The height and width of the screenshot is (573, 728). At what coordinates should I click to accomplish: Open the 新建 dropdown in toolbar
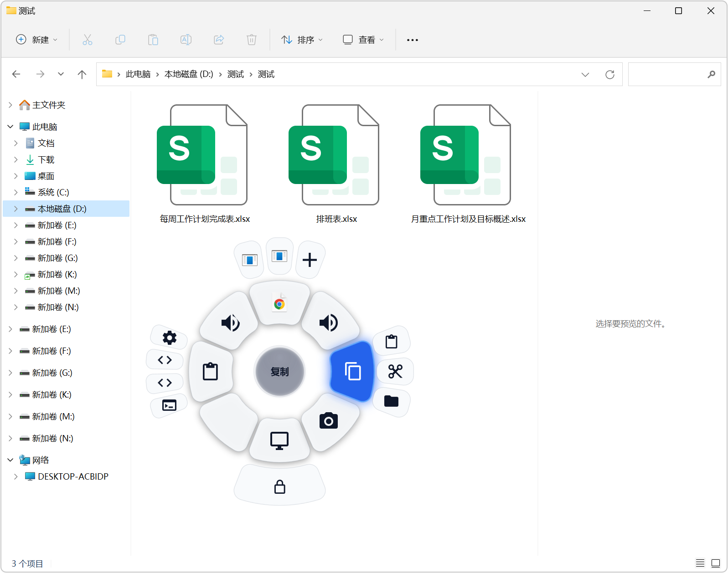point(37,40)
